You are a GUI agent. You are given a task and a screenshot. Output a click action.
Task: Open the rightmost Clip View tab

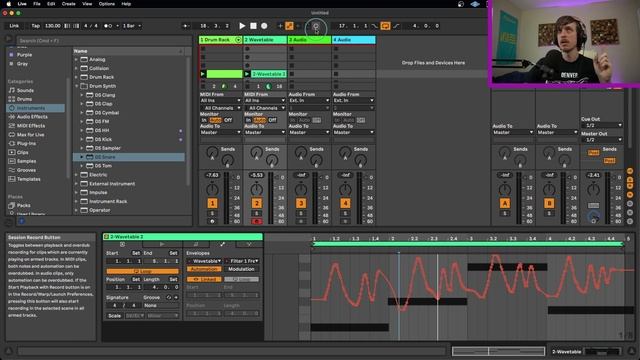click(x=249, y=244)
